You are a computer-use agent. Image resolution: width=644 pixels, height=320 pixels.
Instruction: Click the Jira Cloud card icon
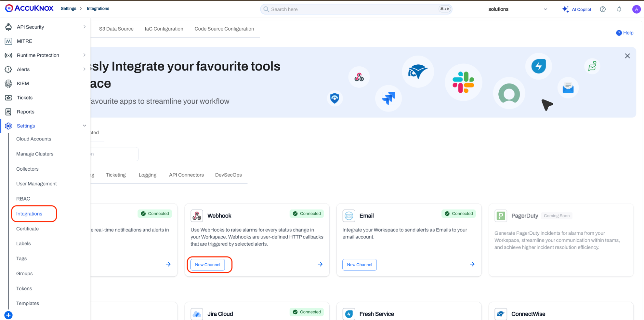[x=197, y=314]
